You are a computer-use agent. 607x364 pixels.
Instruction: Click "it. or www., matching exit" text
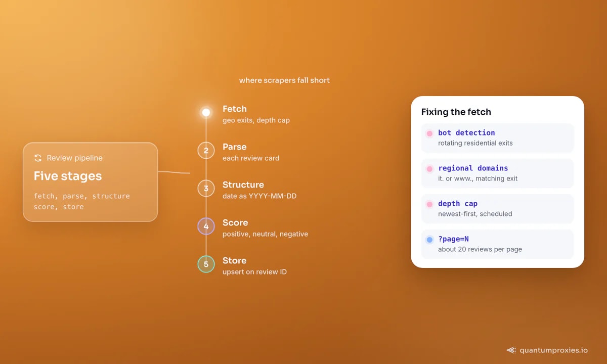478,178
